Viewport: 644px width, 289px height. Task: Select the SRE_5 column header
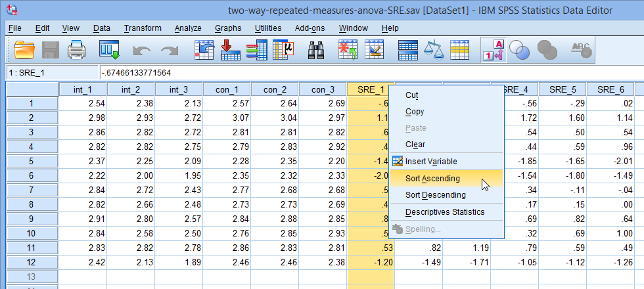click(563, 89)
